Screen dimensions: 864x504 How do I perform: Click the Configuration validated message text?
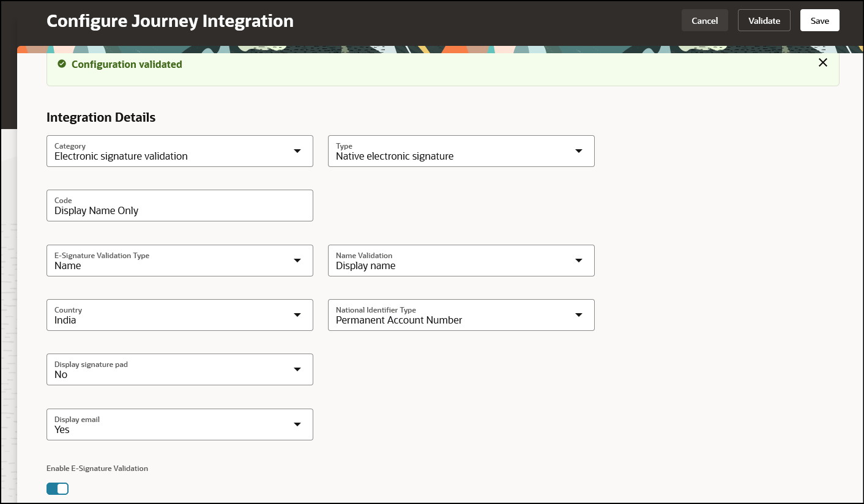[x=127, y=64]
